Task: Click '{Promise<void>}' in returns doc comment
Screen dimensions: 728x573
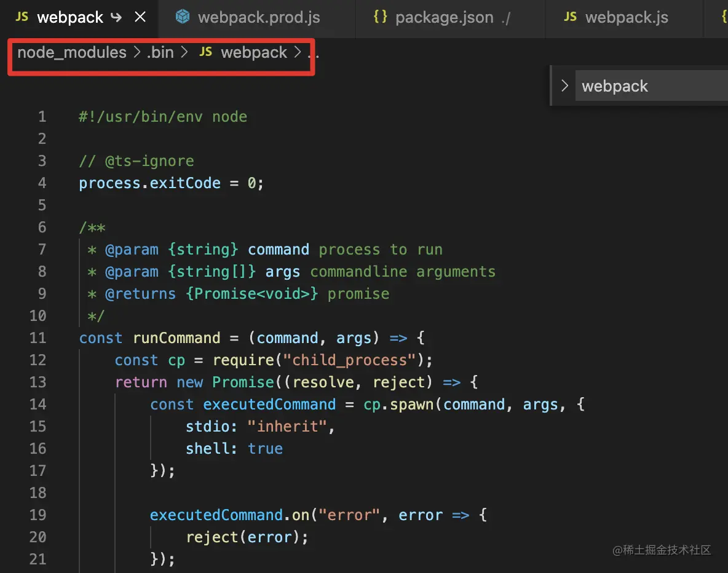Action: click(x=251, y=293)
